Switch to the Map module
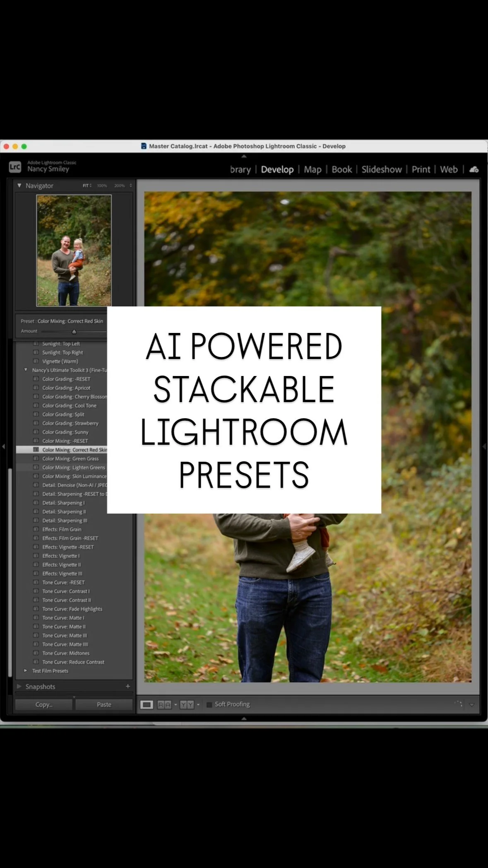This screenshot has width=488, height=868. [x=313, y=169]
